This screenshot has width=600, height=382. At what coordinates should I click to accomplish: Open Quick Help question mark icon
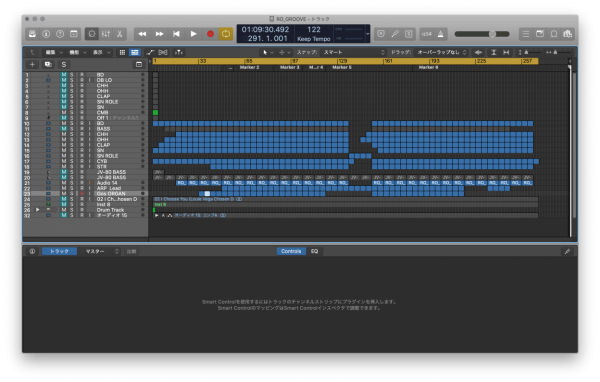[x=60, y=34]
